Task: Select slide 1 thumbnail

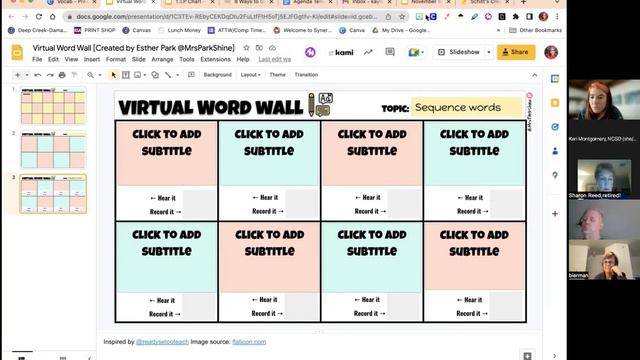Action: point(53,106)
